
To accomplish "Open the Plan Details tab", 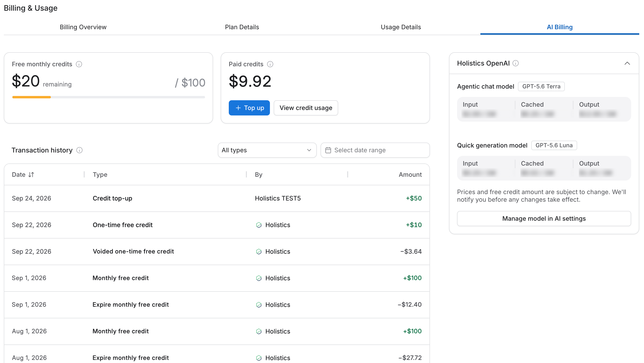I will coord(242,27).
